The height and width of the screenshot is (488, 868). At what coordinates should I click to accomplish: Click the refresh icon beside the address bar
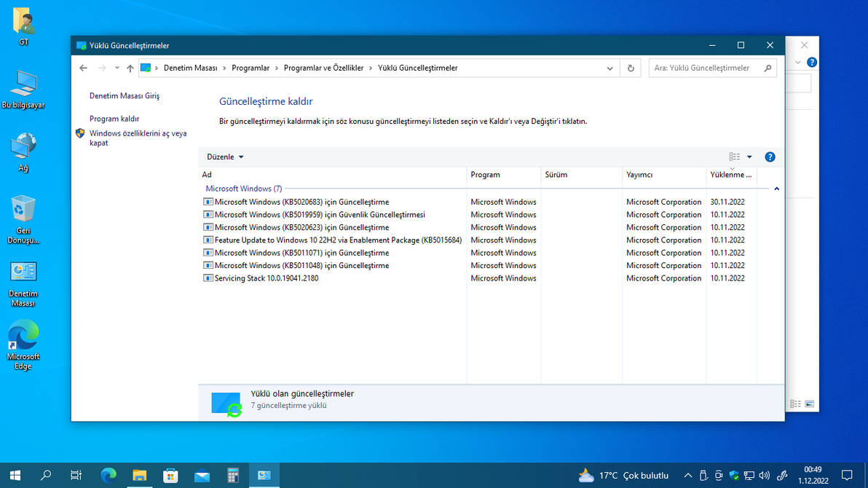[x=630, y=67]
